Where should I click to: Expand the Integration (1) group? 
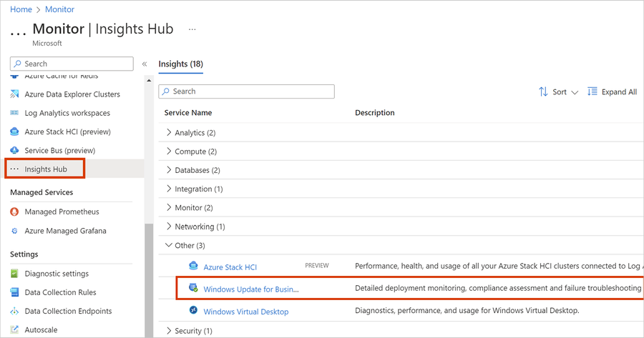168,188
